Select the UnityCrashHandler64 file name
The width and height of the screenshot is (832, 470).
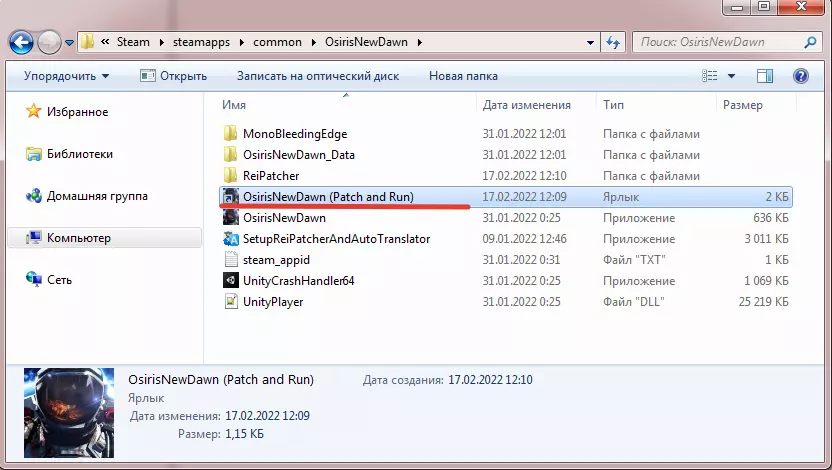(x=298, y=281)
